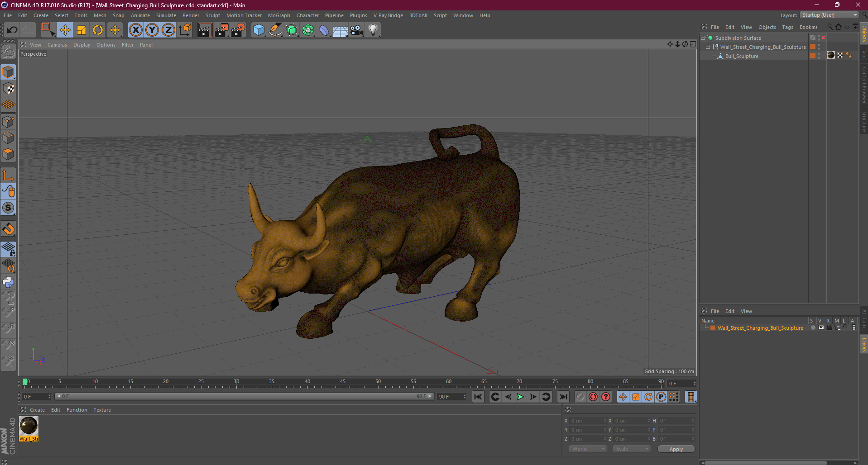Activate the Rotate tool

coord(98,30)
